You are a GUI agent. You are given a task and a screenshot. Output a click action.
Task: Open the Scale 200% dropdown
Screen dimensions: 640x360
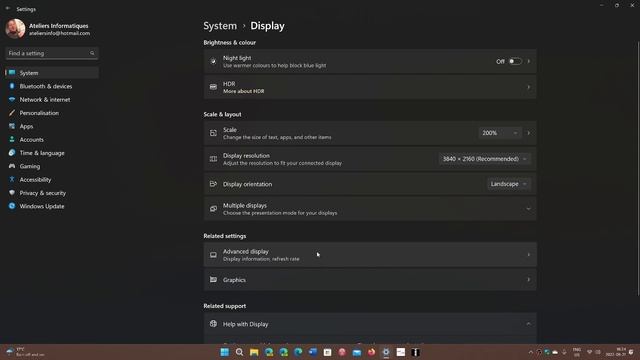click(500, 133)
